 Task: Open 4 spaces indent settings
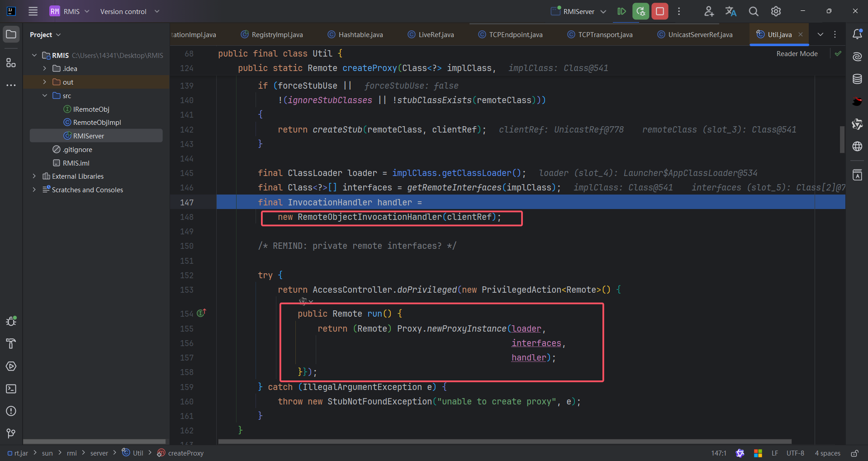[827, 453]
